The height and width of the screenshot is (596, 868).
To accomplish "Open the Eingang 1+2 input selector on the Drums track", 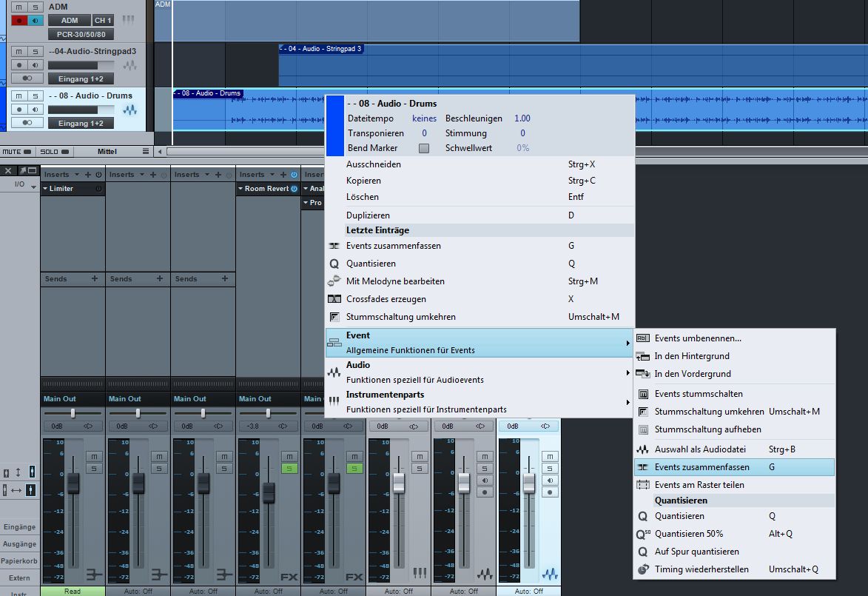I will [x=81, y=123].
